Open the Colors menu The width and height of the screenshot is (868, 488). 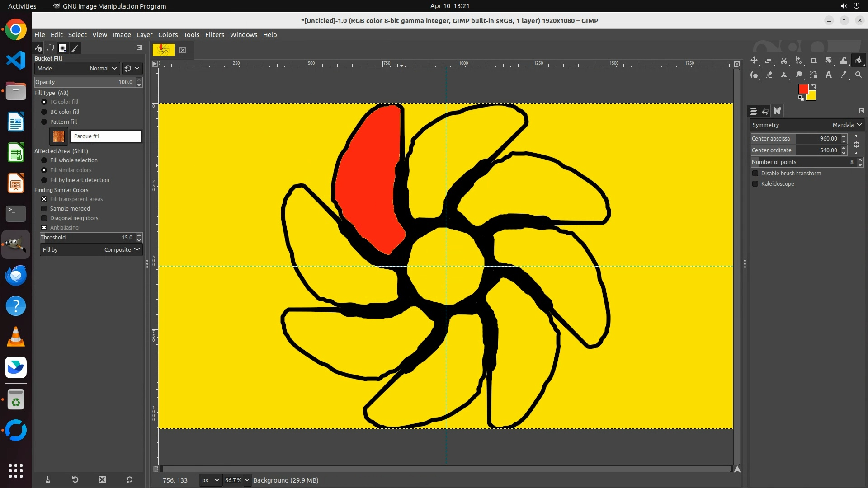click(168, 35)
